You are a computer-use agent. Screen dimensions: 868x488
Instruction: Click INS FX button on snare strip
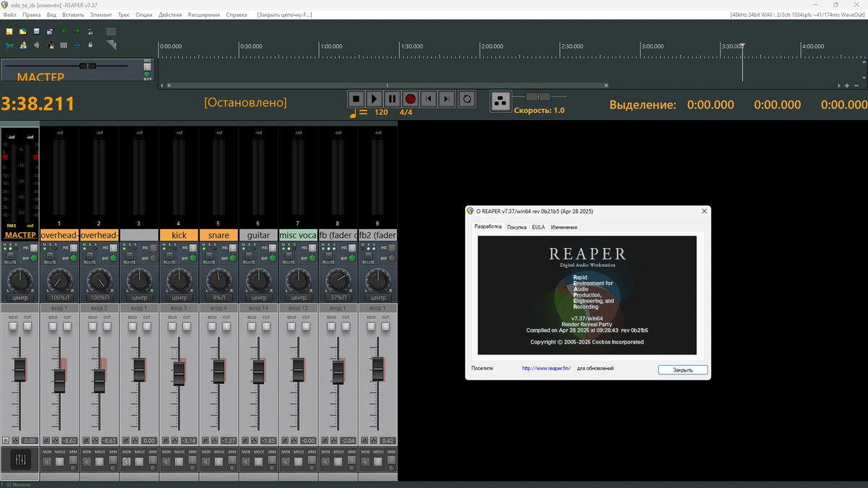232,248
